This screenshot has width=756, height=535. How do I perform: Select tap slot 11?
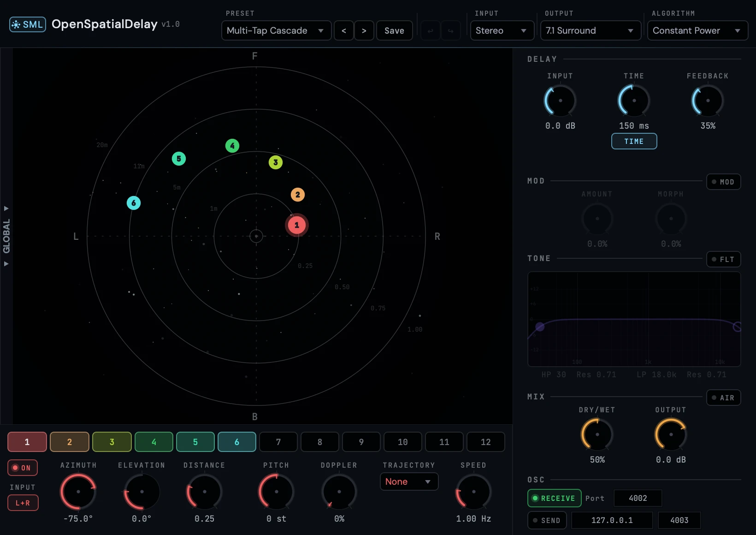444,442
